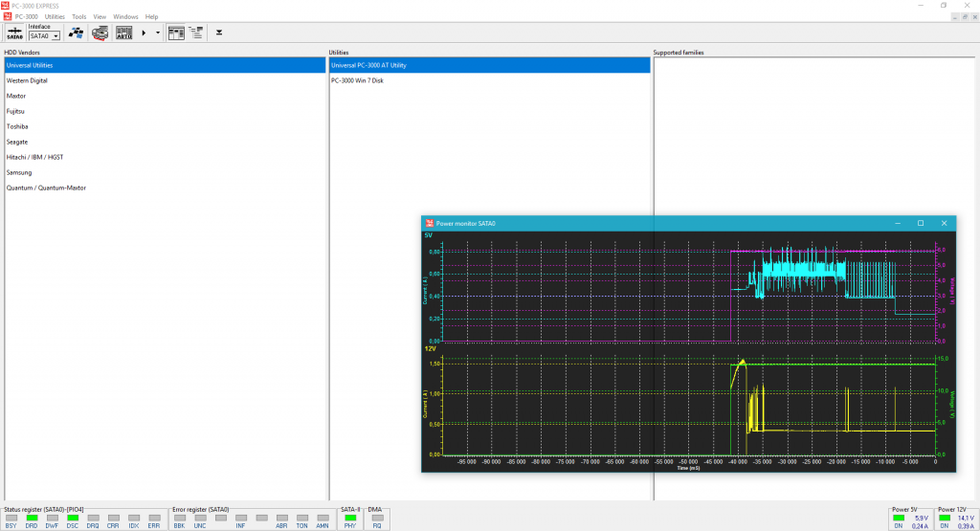This screenshot has height=531, width=980.
Task: Click the BSY status register indicator
Action: click(x=11, y=518)
